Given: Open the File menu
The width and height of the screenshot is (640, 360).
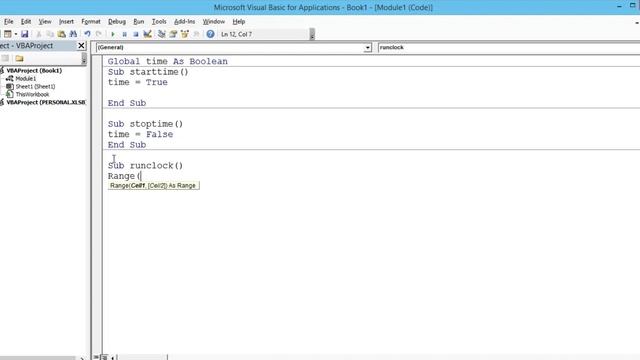Looking at the screenshot, I should [9, 21].
